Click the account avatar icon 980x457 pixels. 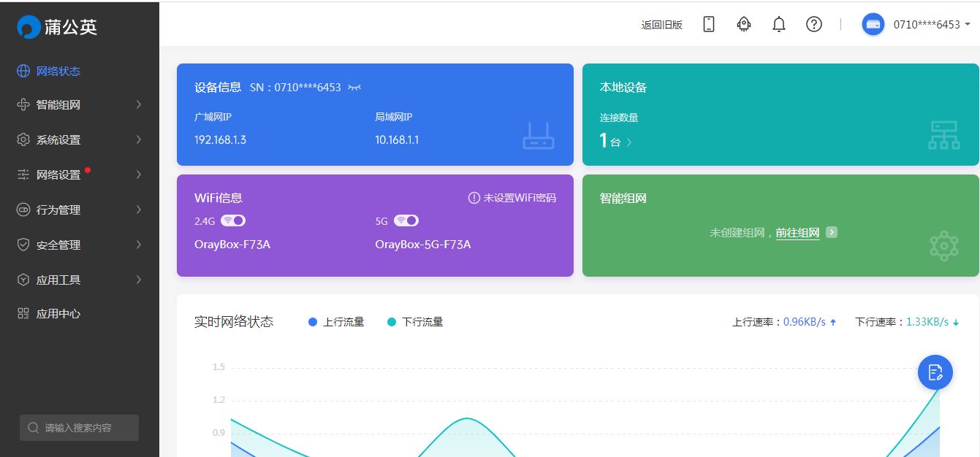[873, 24]
